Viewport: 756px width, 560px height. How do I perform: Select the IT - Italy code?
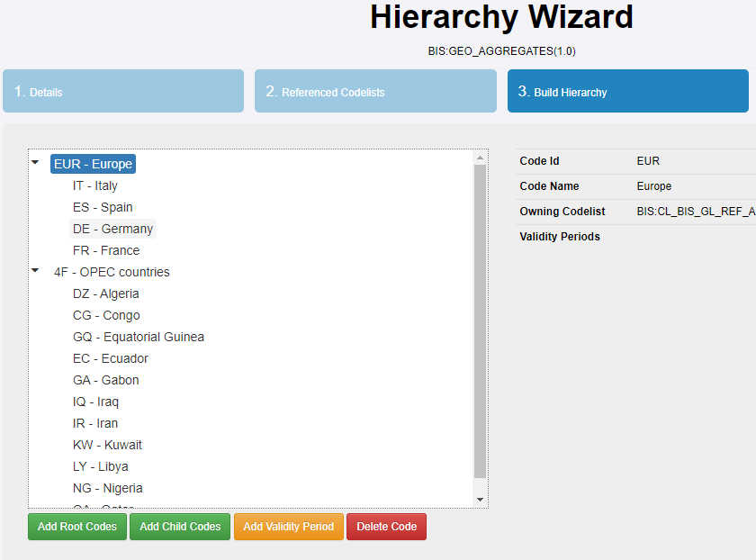95,185
